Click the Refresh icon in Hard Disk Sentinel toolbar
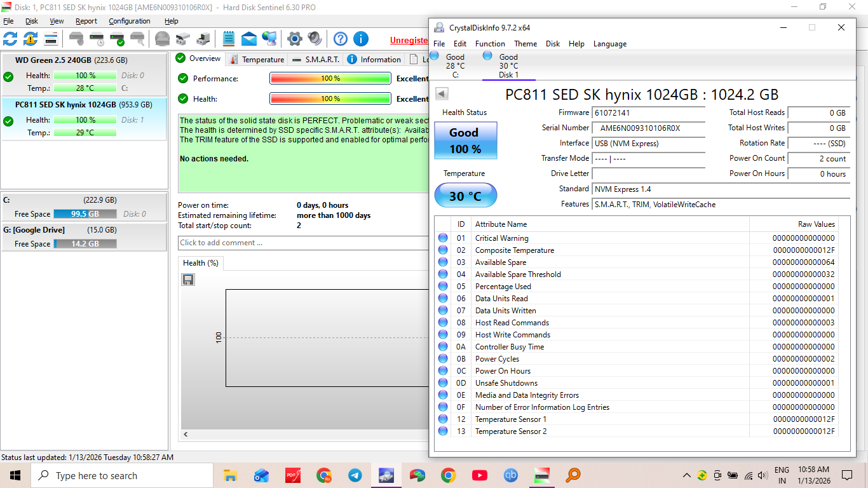The height and width of the screenshot is (488, 868). [x=11, y=39]
